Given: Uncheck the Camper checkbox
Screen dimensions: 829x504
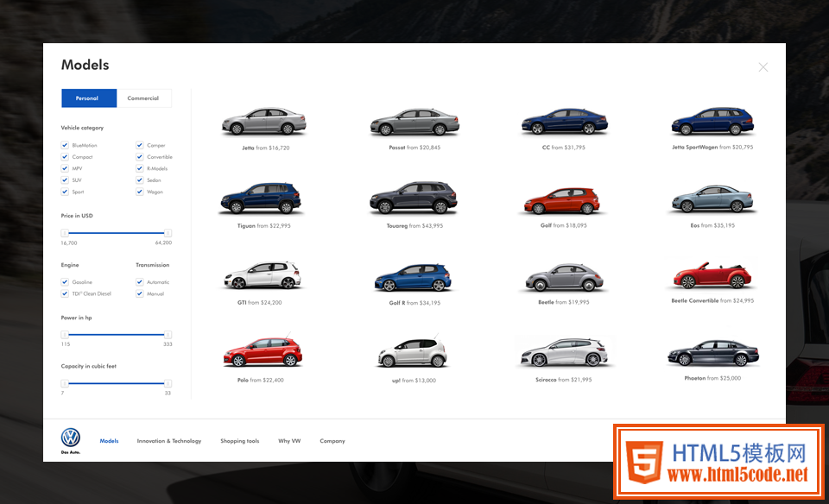Looking at the screenshot, I should [140, 145].
